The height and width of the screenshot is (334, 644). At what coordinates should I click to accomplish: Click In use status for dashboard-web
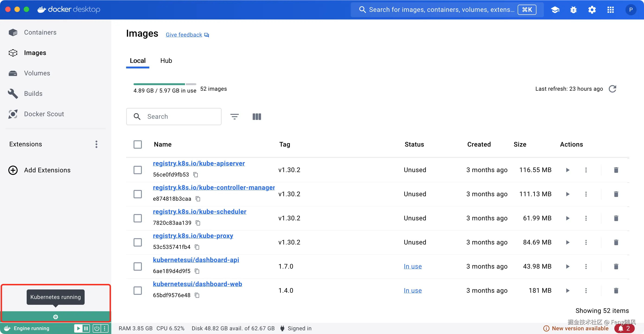pyautogui.click(x=412, y=290)
